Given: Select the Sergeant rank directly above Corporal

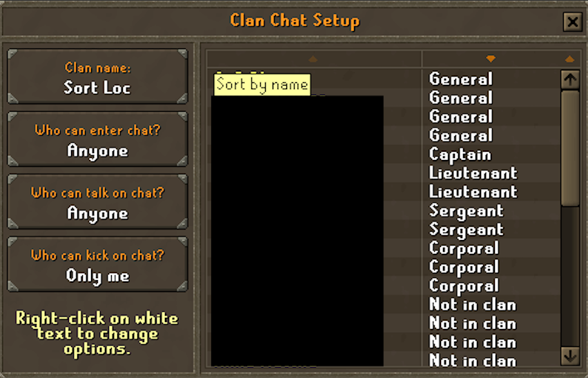Looking at the screenshot, I should tap(467, 230).
